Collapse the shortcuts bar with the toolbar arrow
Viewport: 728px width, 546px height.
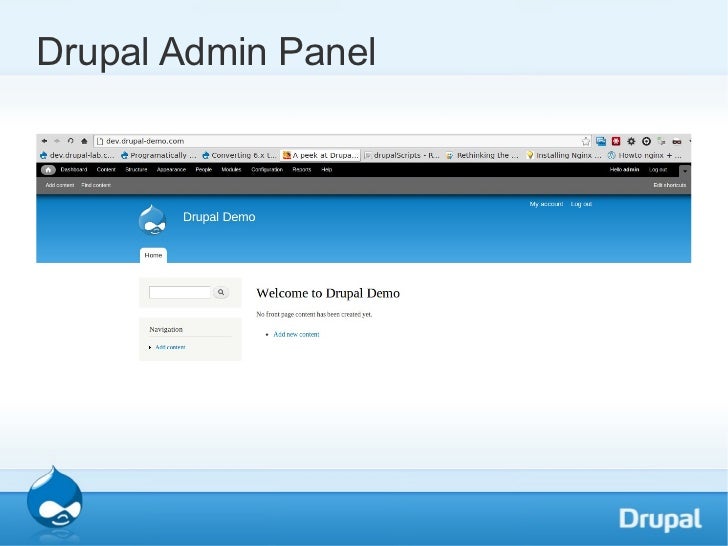[x=685, y=171]
